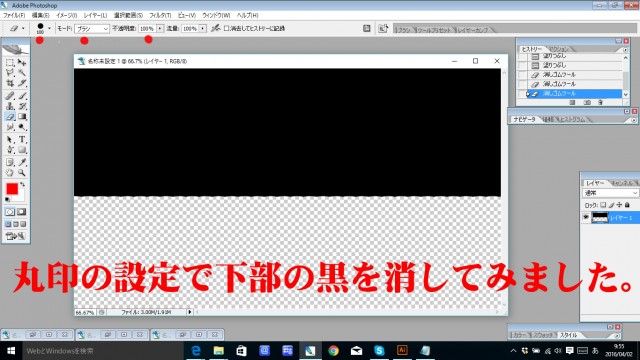The width and height of the screenshot is (640, 360).
Task: Select the Zoom magnifier tool
Action: tap(22, 173)
